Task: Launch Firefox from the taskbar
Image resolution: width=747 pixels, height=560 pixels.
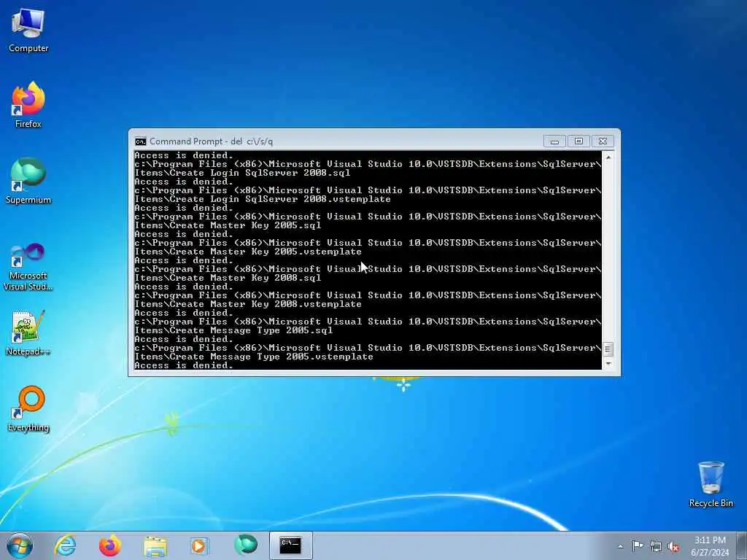Action: point(109,545)
